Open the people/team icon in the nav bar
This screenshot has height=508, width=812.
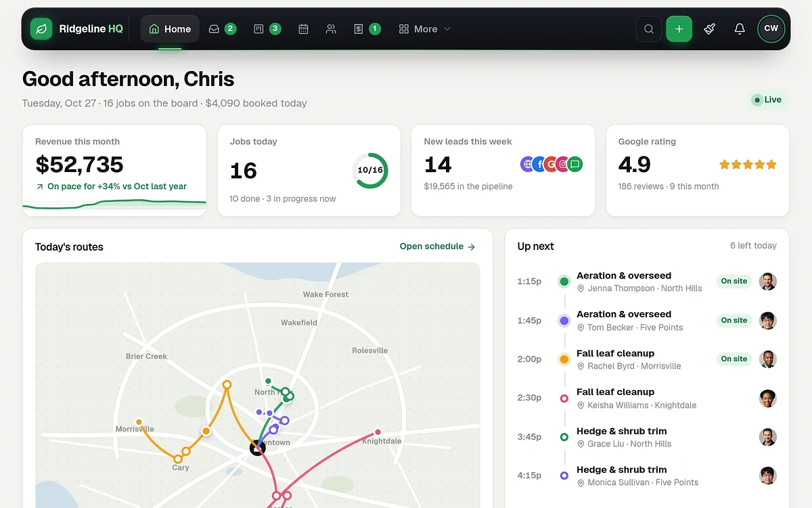(331, 29)
